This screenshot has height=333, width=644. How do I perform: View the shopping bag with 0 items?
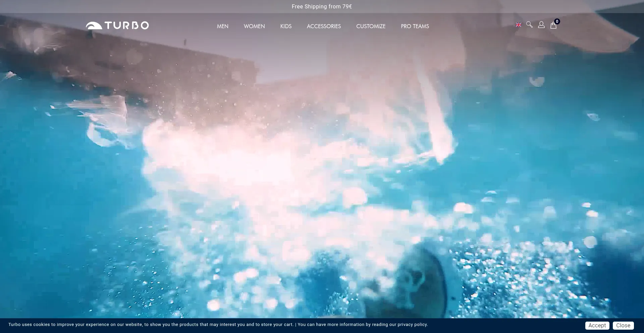(x=553, y=25)
